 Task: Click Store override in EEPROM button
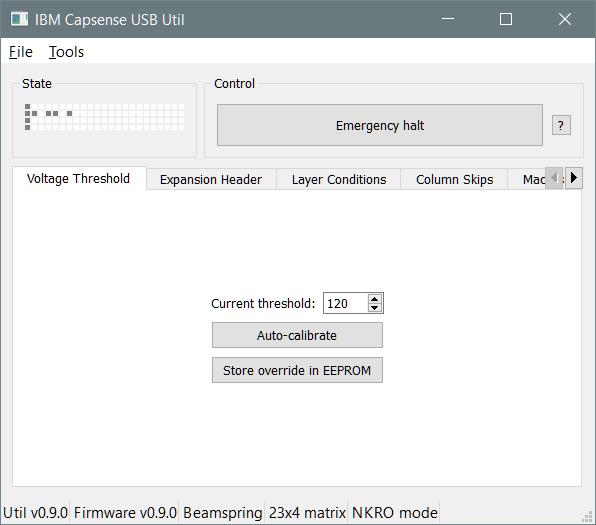tap(297, 370)
